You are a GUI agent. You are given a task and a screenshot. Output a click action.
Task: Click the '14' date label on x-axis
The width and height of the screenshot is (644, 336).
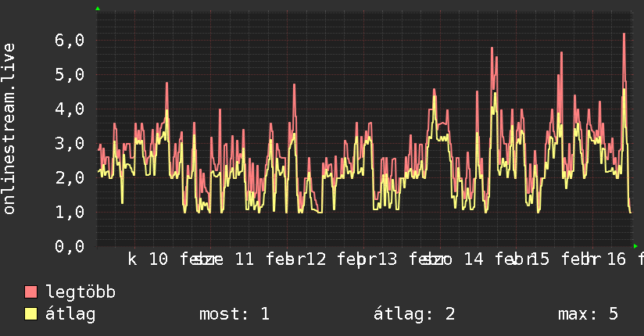pos(474,259)
